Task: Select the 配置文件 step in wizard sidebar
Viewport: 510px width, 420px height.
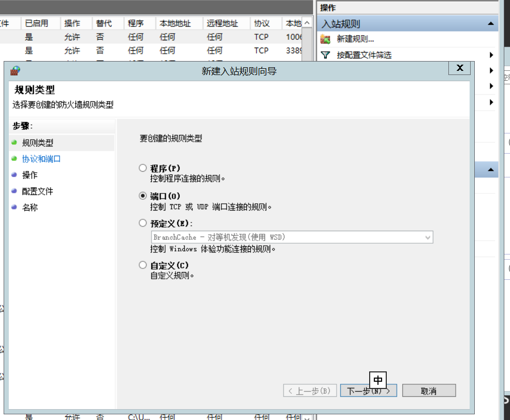Action: point(37,191)
